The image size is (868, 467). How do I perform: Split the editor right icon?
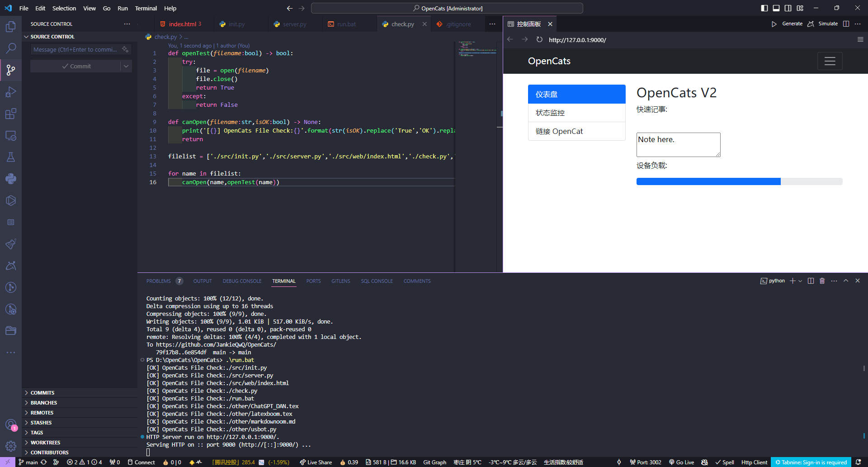pyautogui.click(x=846, y=24)
